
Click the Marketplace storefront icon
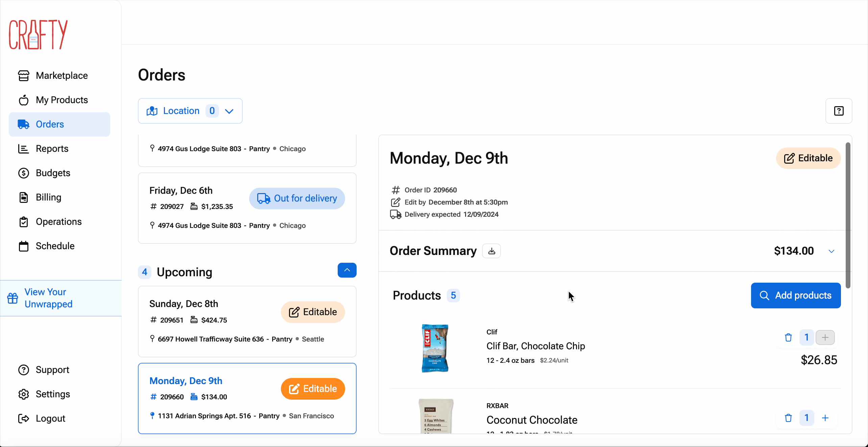pyautogui.click(x=24, y=76)
